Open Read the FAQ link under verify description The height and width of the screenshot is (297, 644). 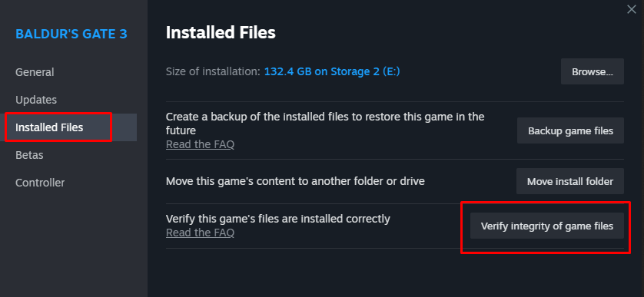point(200,233)
